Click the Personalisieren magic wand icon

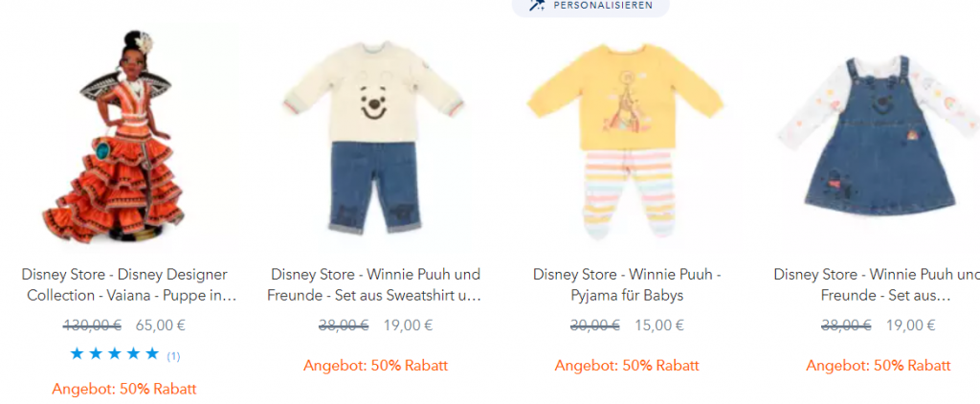point(536,5)
